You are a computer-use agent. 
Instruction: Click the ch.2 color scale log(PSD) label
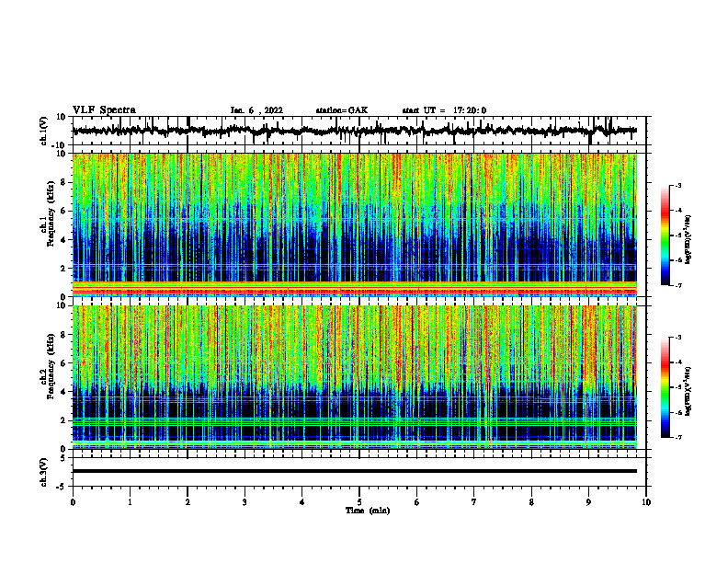coord(688,391)
